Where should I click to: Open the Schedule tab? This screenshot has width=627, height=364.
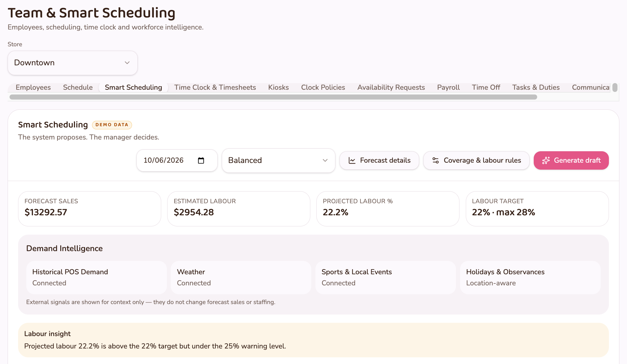78,87
